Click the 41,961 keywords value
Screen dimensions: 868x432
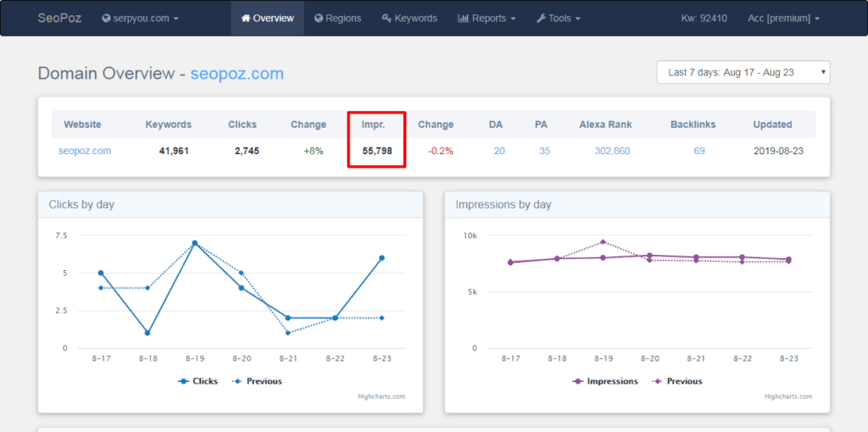point(174,151)
